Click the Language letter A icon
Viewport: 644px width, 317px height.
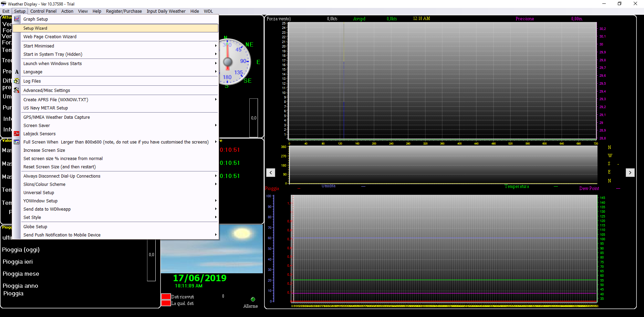click(x=17, y=72)
